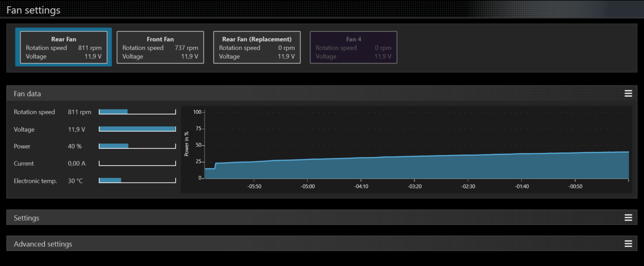Click the -05:00 time axis marker
This screenshot has height=266, width=644.
click(x=308, y=186)
